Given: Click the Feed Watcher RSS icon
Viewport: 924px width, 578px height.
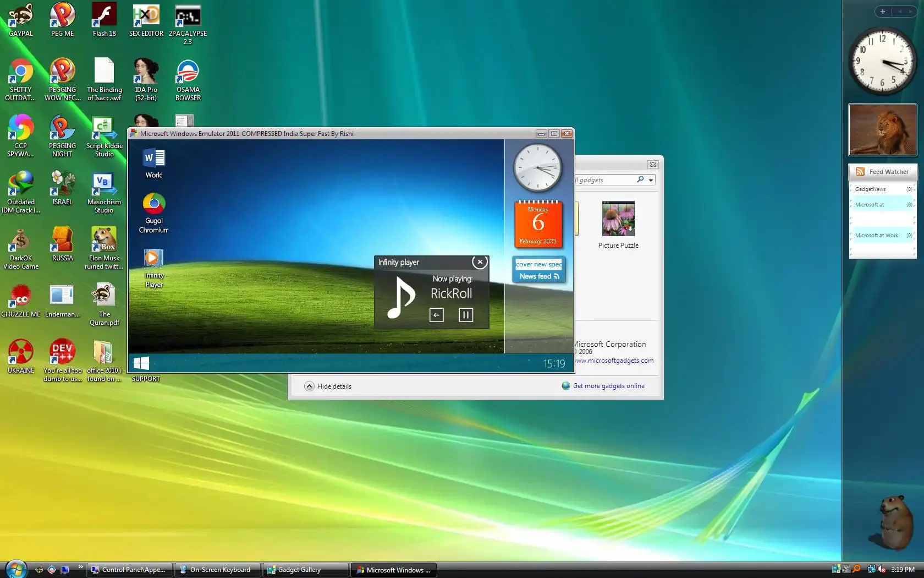Looking at the screenshot, I should pyautogui.click(x=860, y=172).
